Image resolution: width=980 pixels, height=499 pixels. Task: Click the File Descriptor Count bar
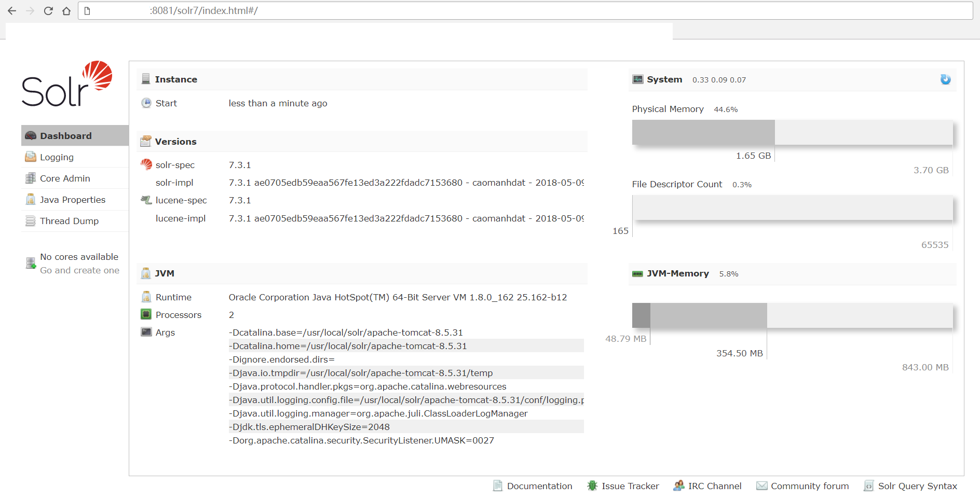[792, 207]
